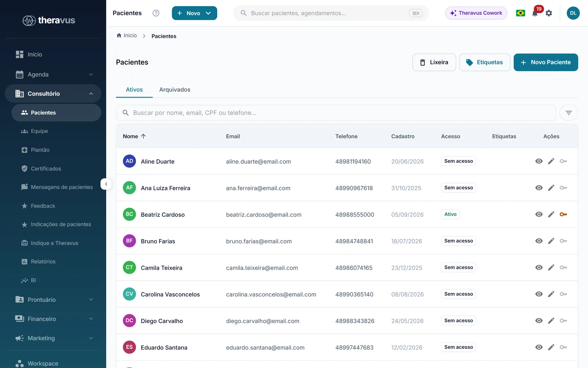The width and height of the screenshot is (588, 368).
Task: Open Equipe in the sidebar
Action: [x=56, y=131]
